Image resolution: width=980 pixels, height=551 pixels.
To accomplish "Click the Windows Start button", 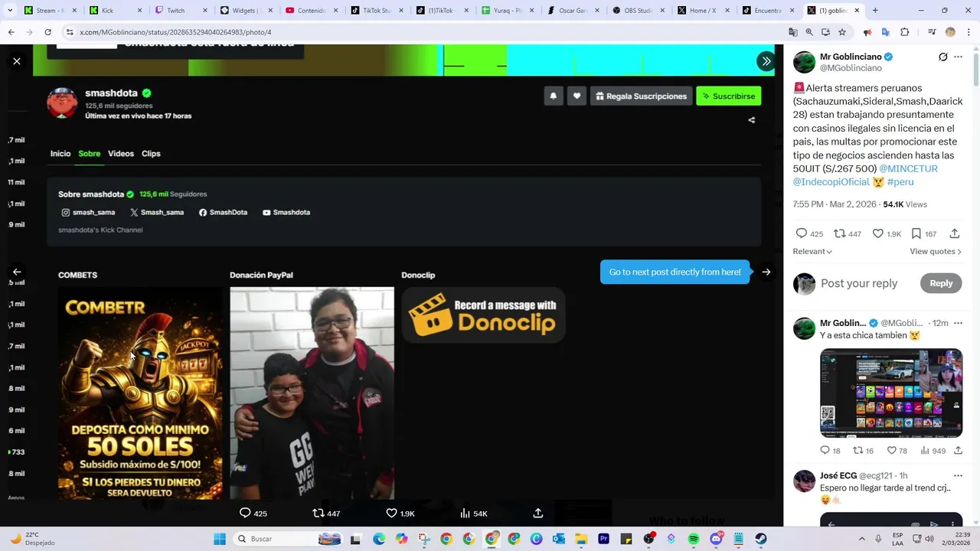I will pos(219,539).
